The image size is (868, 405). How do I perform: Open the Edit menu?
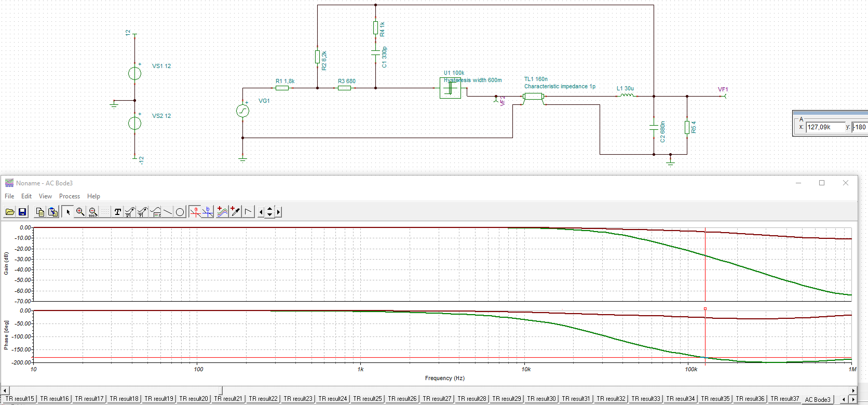point(26,196)
